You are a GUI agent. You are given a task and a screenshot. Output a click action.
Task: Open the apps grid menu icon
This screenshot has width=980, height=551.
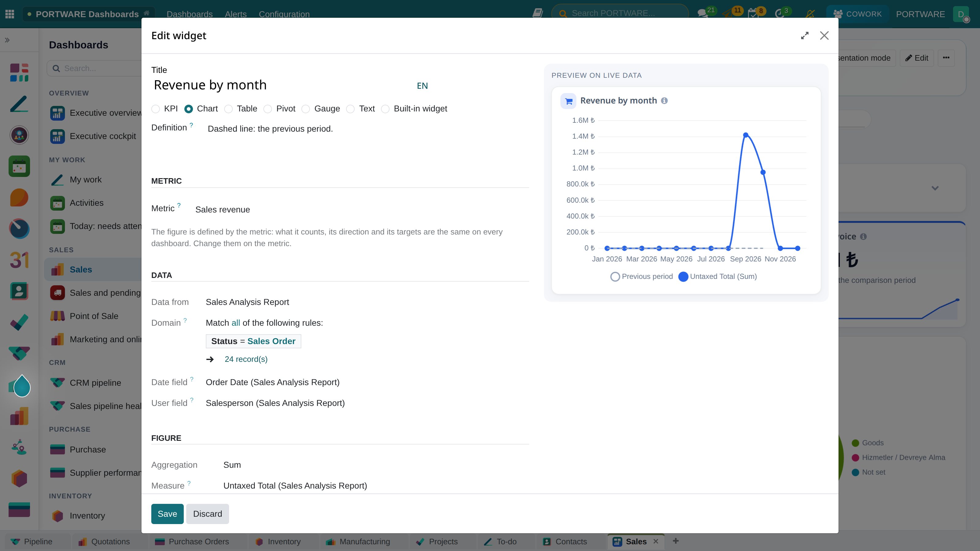(x=10, y=14)
